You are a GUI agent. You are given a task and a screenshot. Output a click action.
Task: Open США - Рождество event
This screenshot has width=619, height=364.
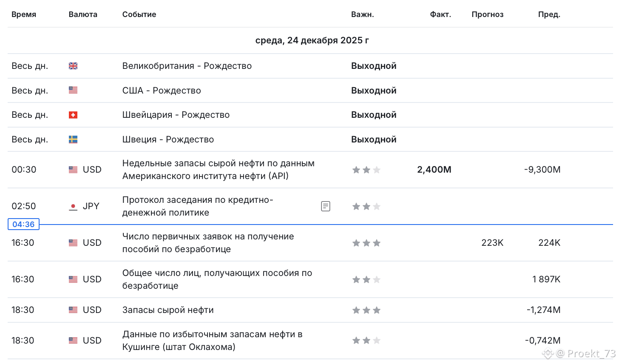pyautogui.click(x=162, y=91)
